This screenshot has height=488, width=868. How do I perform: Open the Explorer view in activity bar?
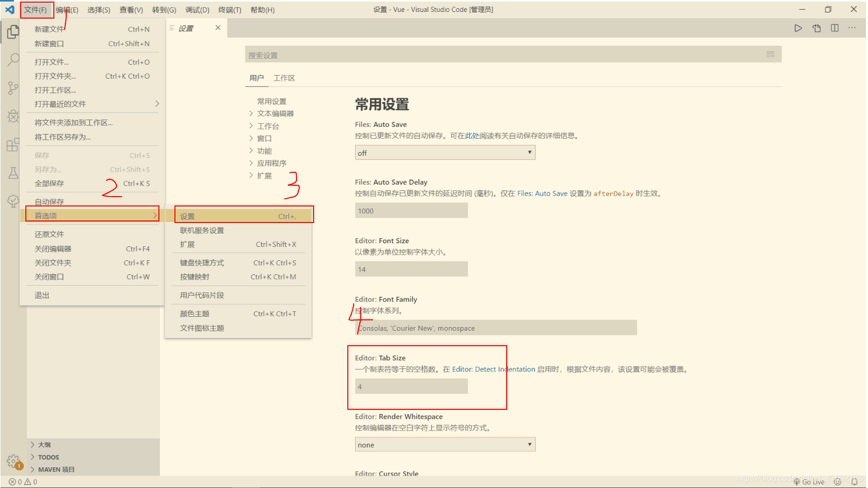13,32
